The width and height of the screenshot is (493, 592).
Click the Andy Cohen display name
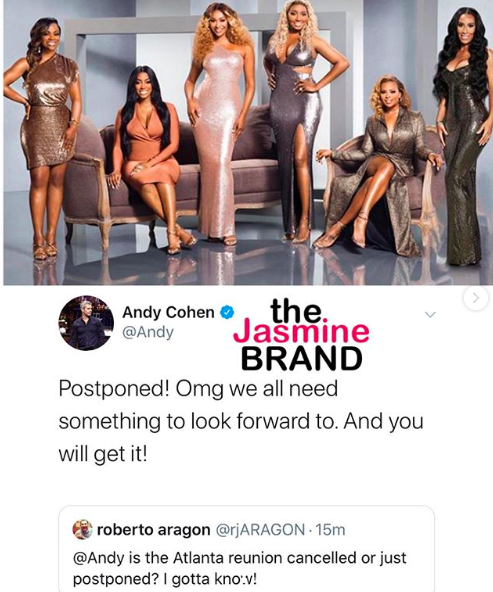coord(168,312)
